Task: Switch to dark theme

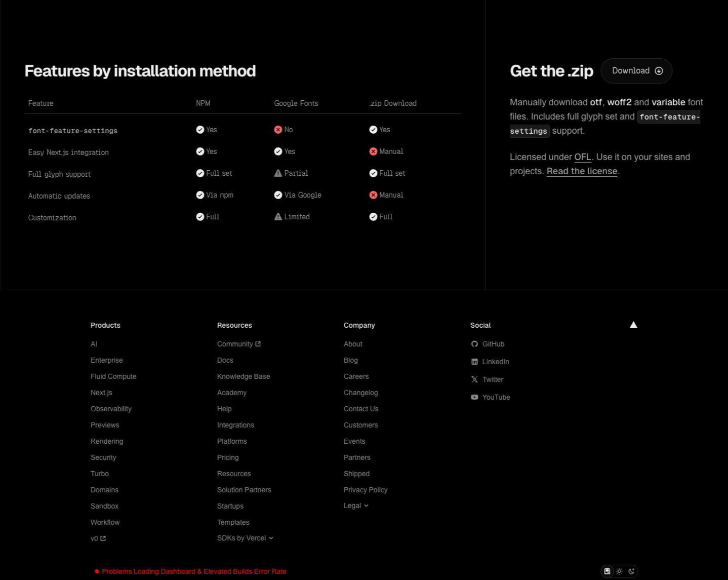Action: pyautogui.click(x=631, y=571)
